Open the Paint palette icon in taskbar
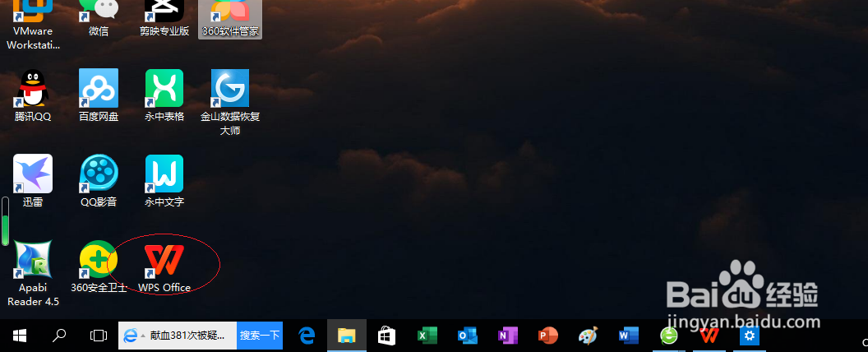 click(x=588, y=335)
